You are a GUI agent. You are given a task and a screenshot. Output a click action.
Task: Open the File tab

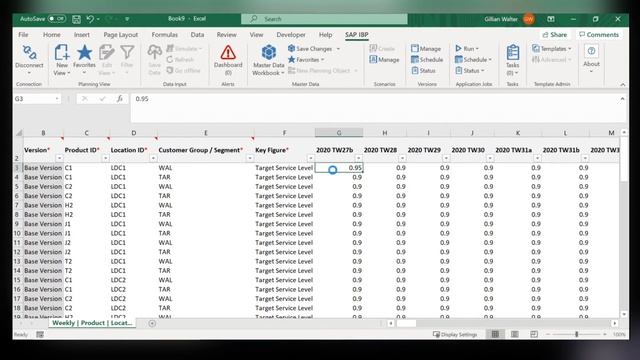23,35
